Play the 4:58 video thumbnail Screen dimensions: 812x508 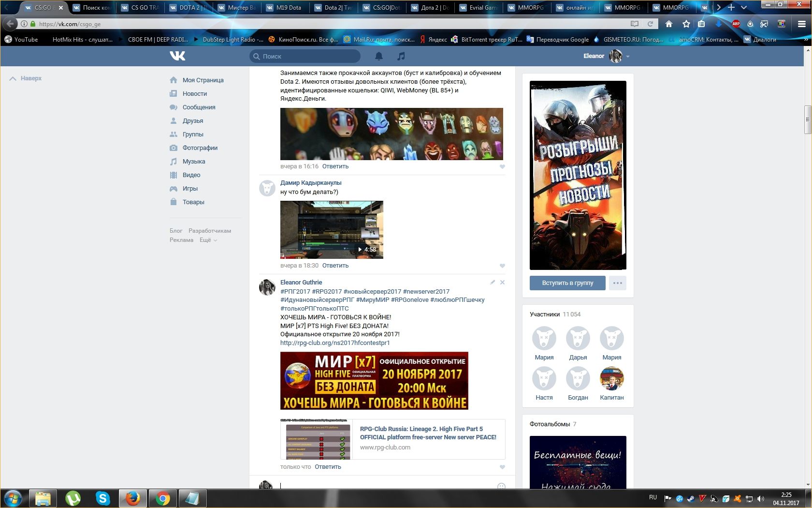332,230
